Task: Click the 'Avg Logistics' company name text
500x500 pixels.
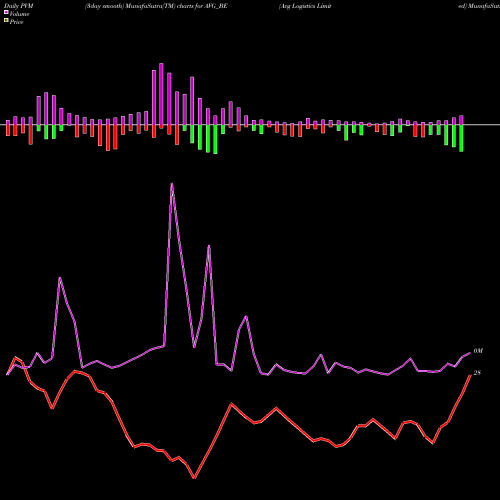Action: click(x=305, y=6)
